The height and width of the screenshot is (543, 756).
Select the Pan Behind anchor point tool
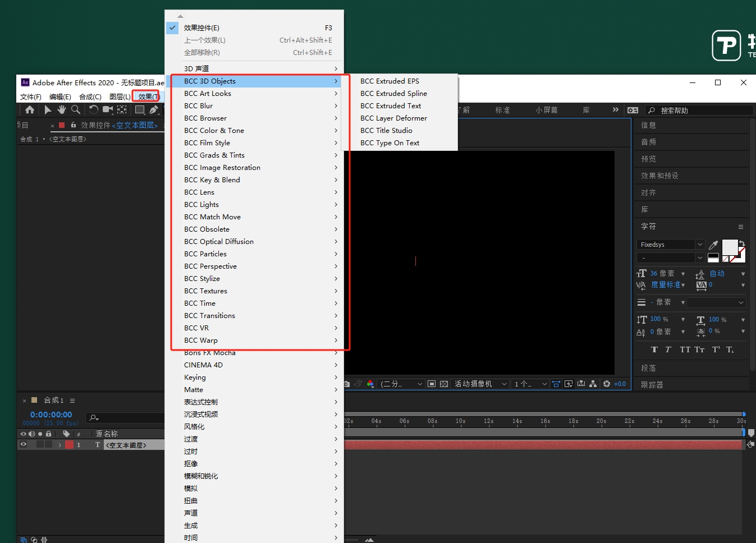click(x=122, y=110)
